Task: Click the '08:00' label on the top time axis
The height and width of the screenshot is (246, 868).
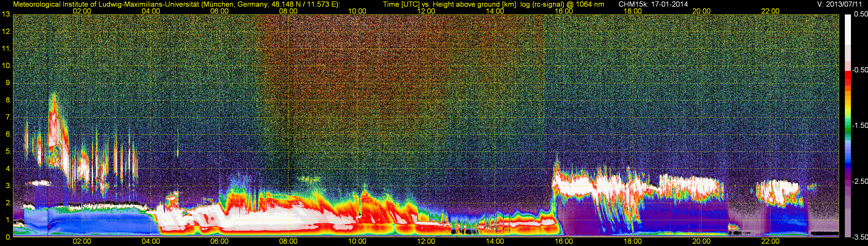Action: point(288,11)
